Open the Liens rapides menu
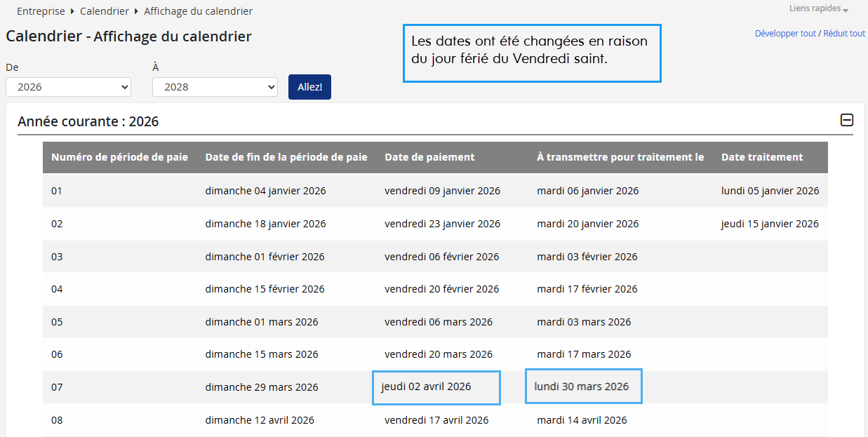This screenshot has width=868, height=437. pyautogui.click(x=819, y=9)
